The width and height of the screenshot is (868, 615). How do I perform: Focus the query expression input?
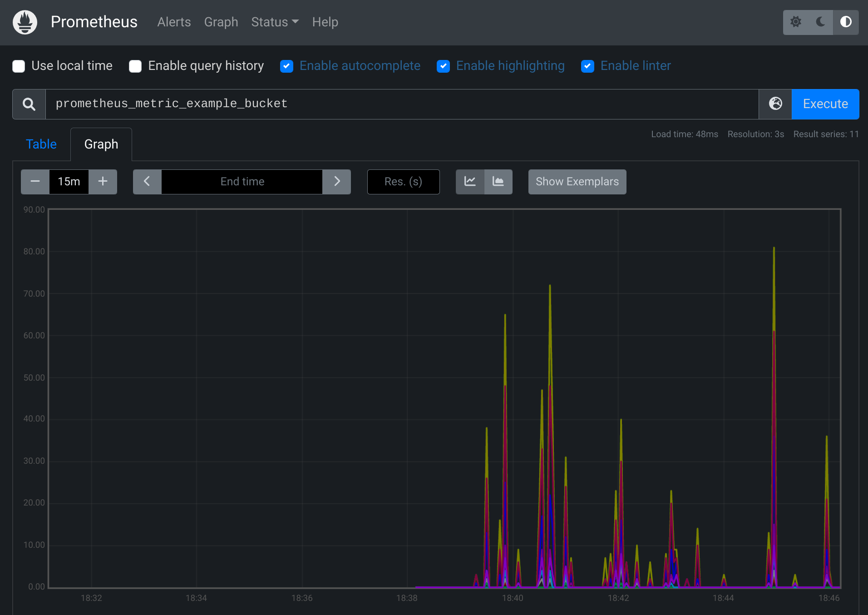pyautogui.click(x=402, y=104)
